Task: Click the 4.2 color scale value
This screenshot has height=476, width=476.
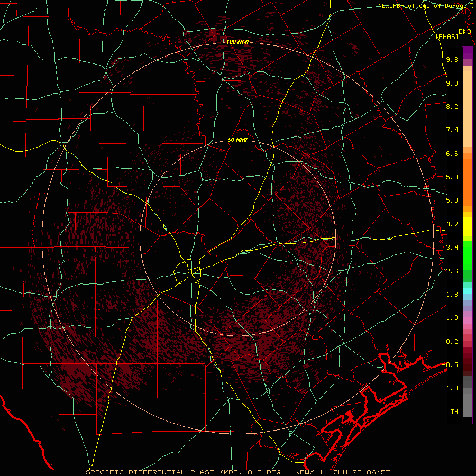Action: (452, 224)
